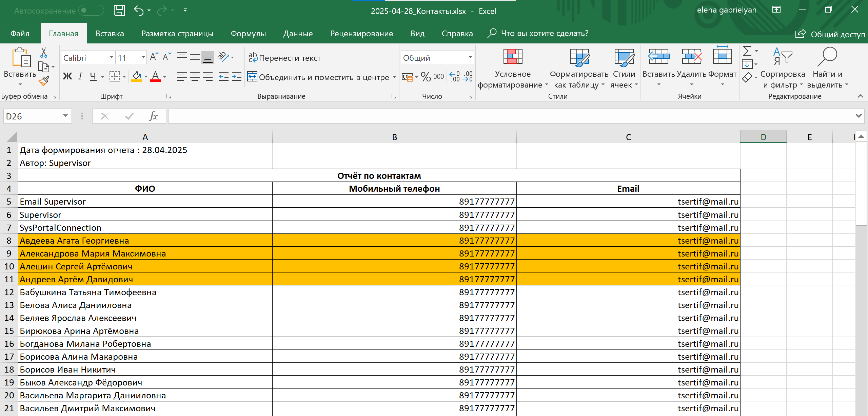The image size is (868, 416).
Task: Open the Файл menu tab
Action: pos(20,34)
